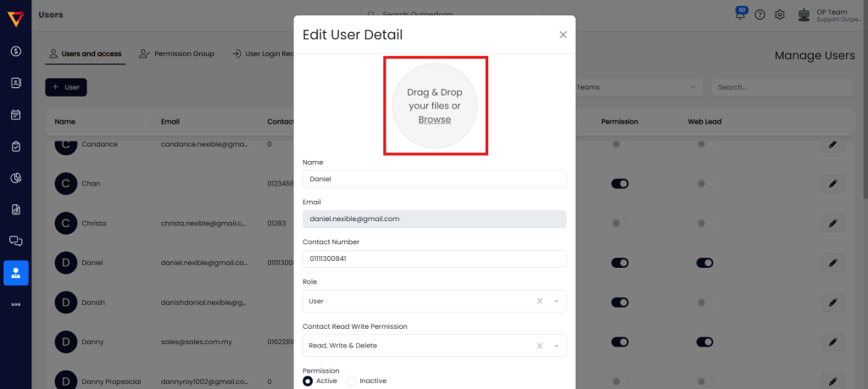
Task: Close the Edit User Detail dialog
Action: (563, 35)
